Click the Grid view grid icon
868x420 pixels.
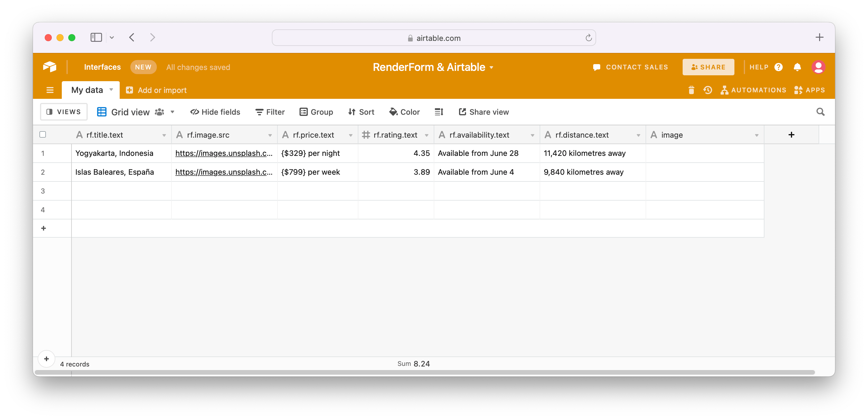102,112
